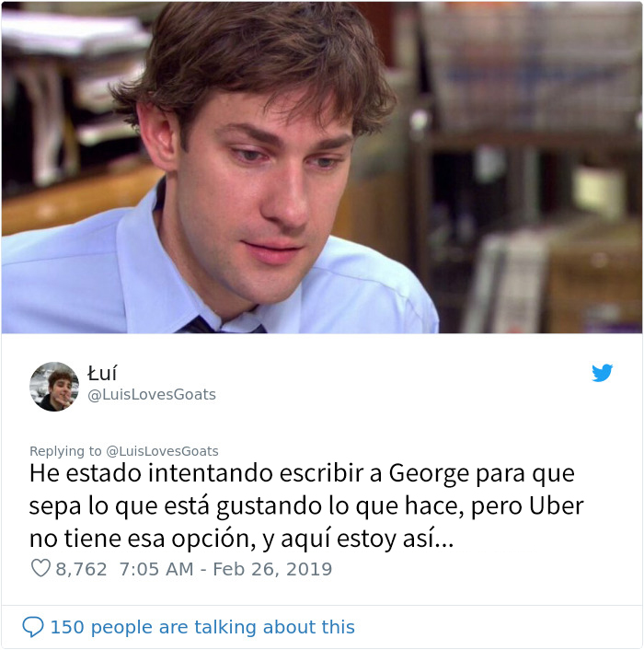The width and height of the screenshot is (644, 650).
Task: Select the display name Łuí
Action: tap(102, 373)
